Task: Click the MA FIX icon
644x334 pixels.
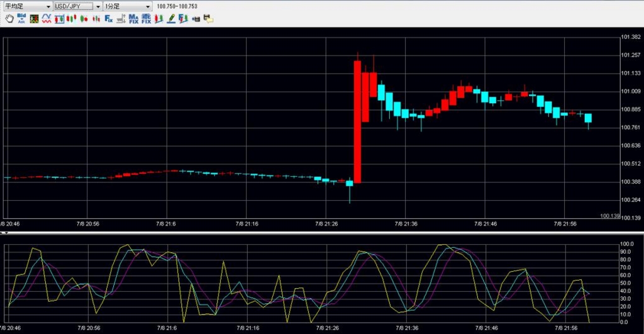Action: click(133, 18)
